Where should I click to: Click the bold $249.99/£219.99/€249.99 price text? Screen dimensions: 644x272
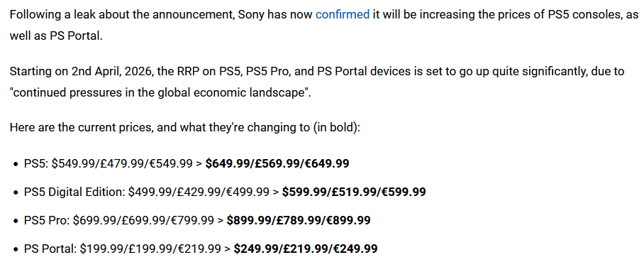point(306,249)
